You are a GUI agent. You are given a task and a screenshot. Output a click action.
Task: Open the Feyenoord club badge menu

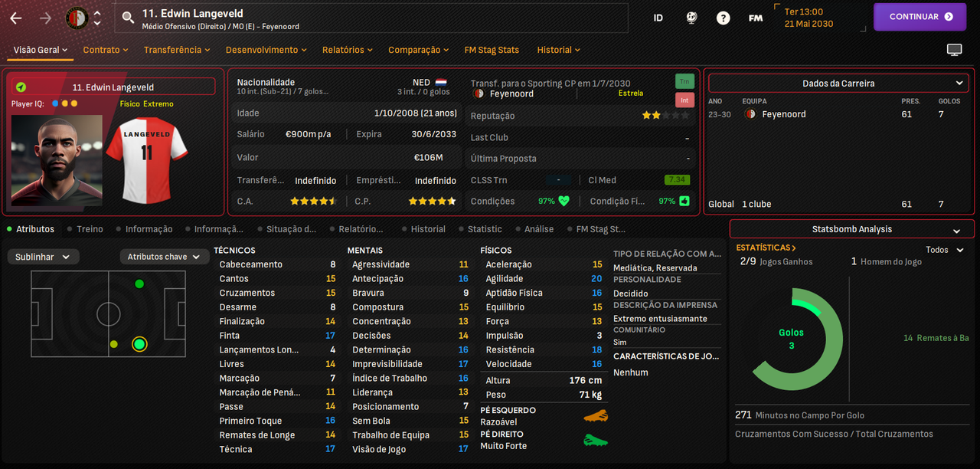click(x=77, y=18)
